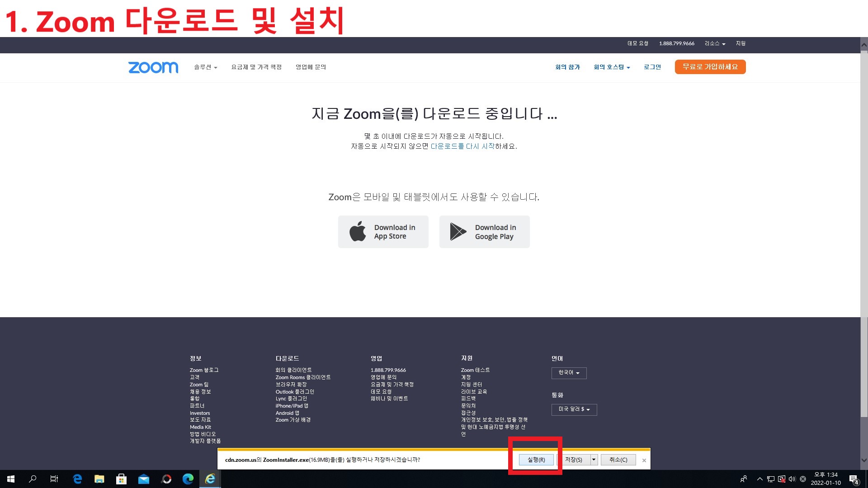Click phone number 1.888.799.9666 in top bar
Screen dimensions: 868x488
click(x=677, y=43)
